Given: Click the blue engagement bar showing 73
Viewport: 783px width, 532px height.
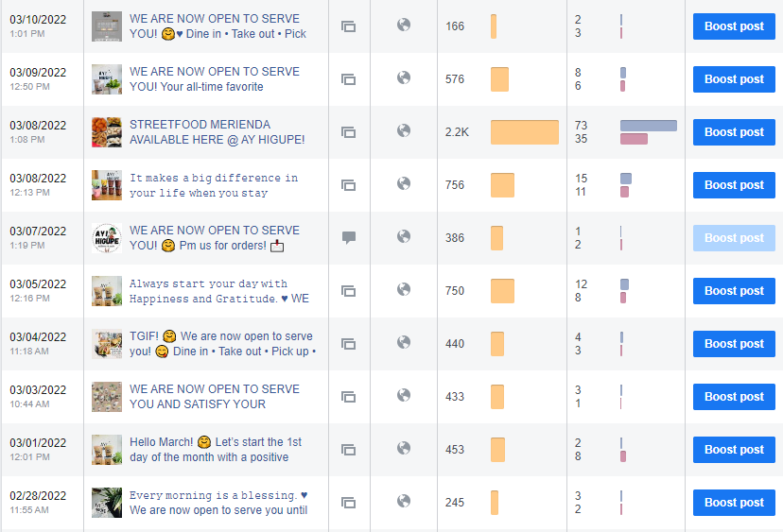Looking at the screenshot, I should point(648,126).
